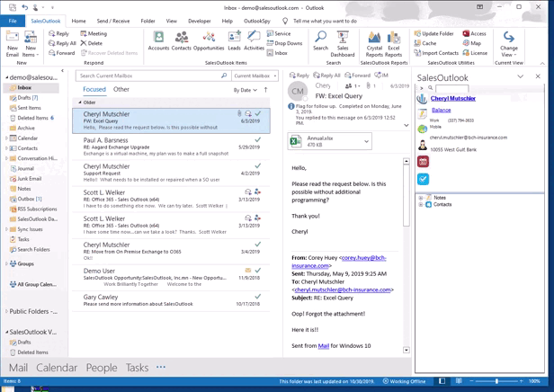Click the red calendar icon in SalesOutlook pane
The width and height of the screenshot is (554, 392).
[423, 162]
